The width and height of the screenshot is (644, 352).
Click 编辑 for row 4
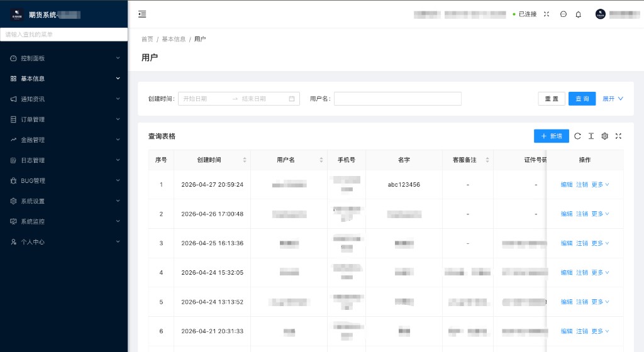(567, 272)
